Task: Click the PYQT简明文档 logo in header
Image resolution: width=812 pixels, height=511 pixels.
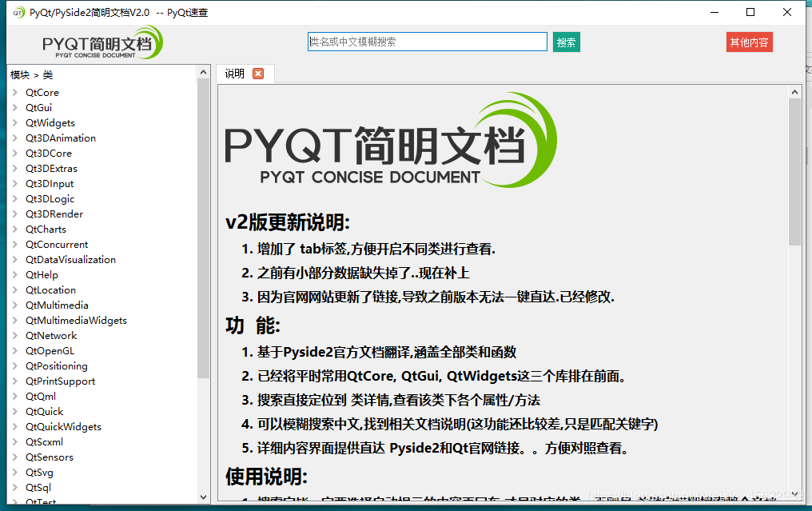Action: [x=102, y=42]
